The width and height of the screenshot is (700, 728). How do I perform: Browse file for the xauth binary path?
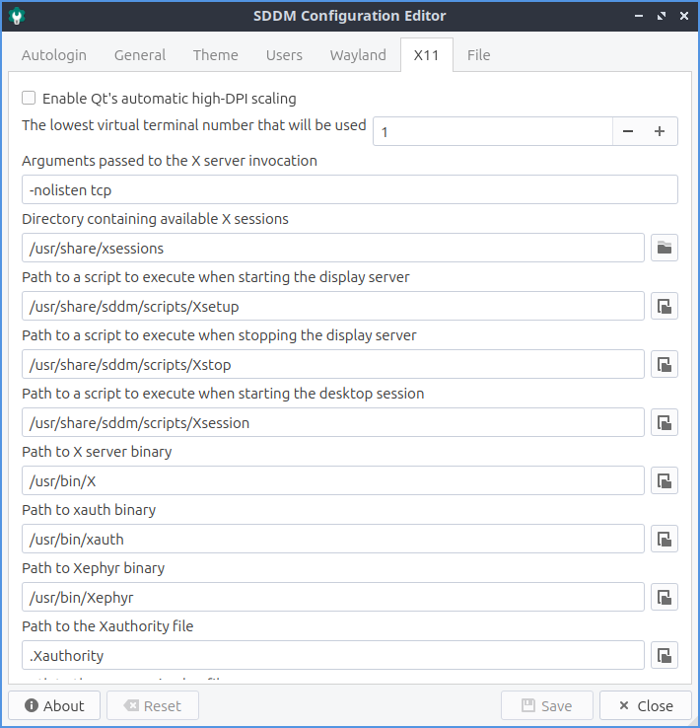point(665,540)
